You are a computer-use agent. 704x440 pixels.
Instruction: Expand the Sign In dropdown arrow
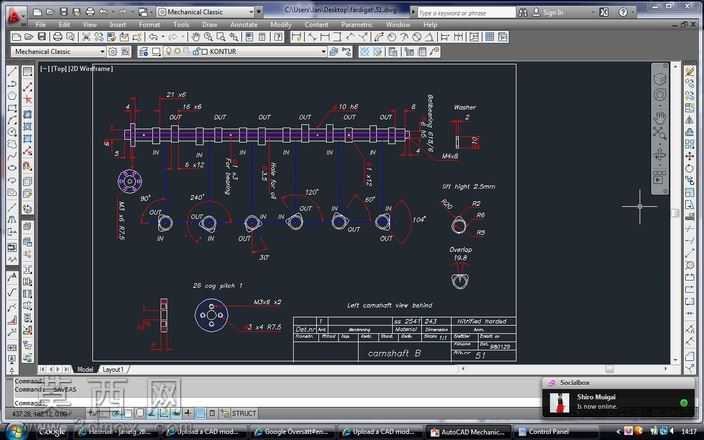click(x=594, y=12)
